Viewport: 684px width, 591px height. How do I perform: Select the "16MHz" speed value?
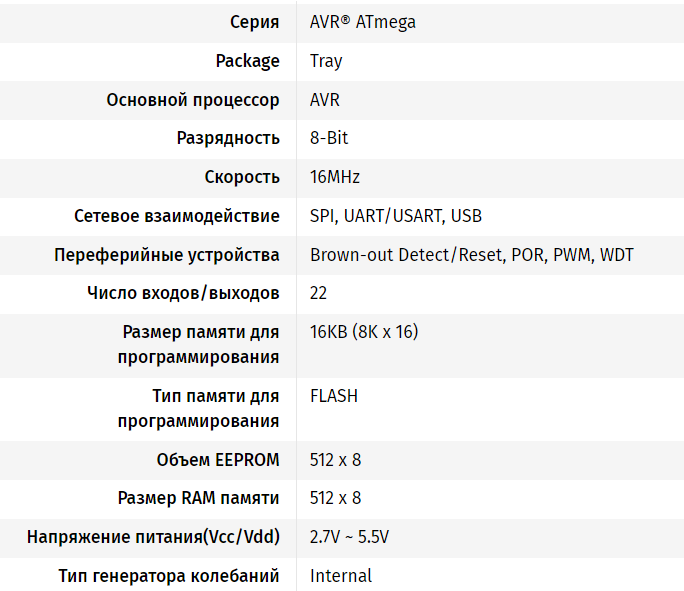click(x=335, y=177)
